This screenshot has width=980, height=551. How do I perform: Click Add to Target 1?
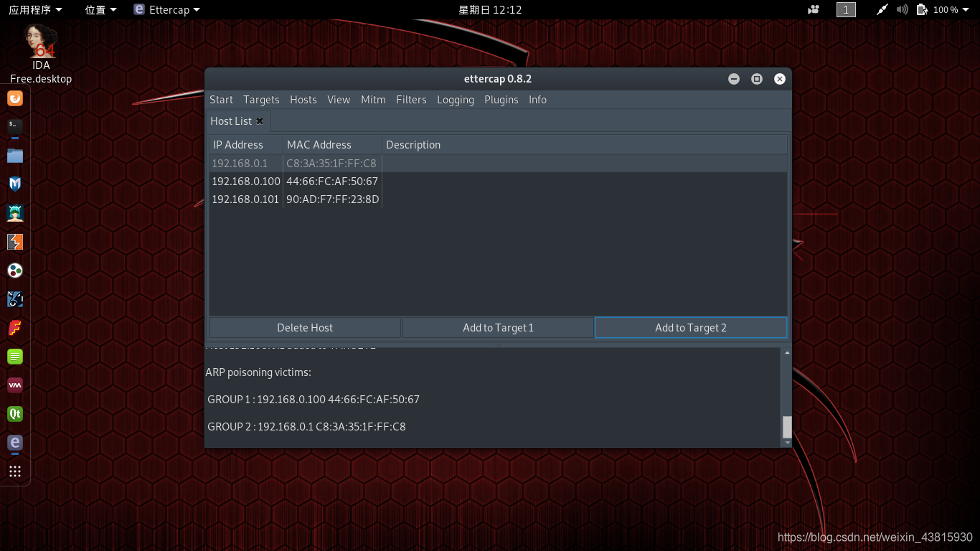tap(498, 328)
